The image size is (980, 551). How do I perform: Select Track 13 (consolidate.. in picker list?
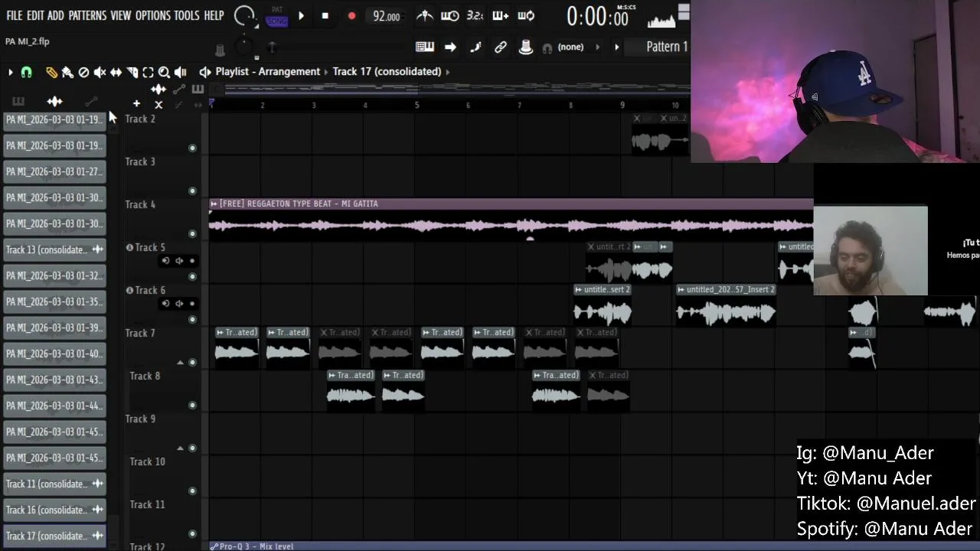(x=54, y=249)
